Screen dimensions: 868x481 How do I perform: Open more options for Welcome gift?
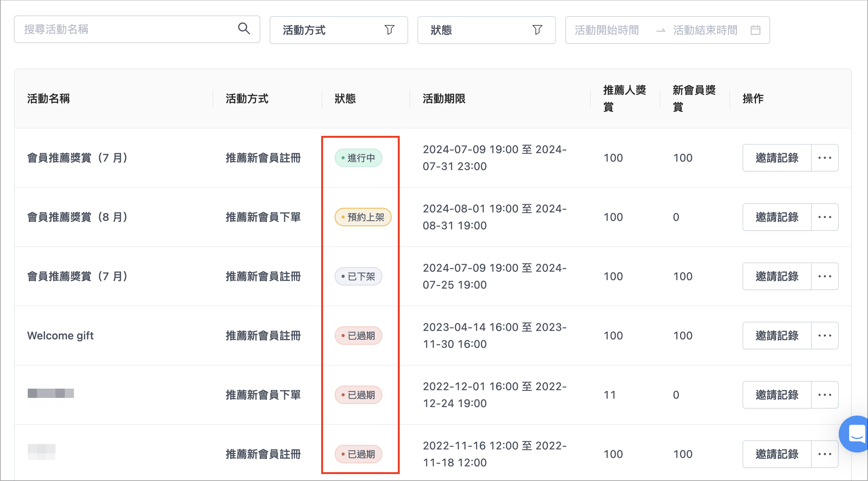825,336
